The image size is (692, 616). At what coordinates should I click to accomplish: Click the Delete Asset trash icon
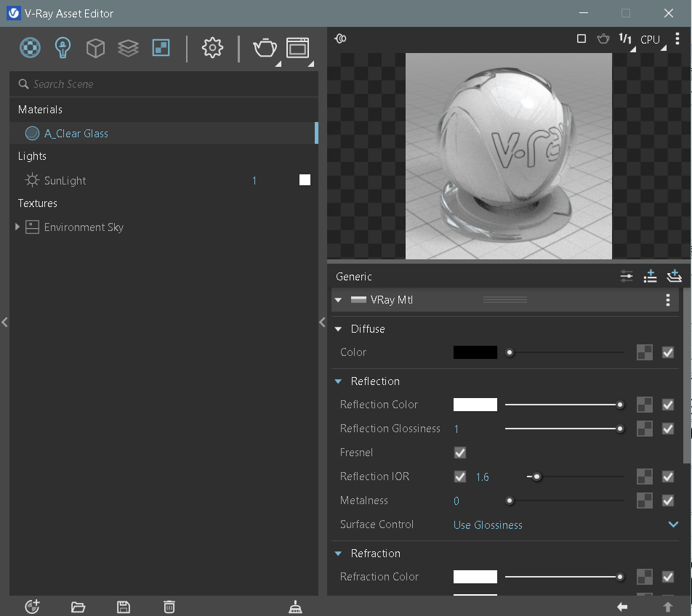[169, 607]
